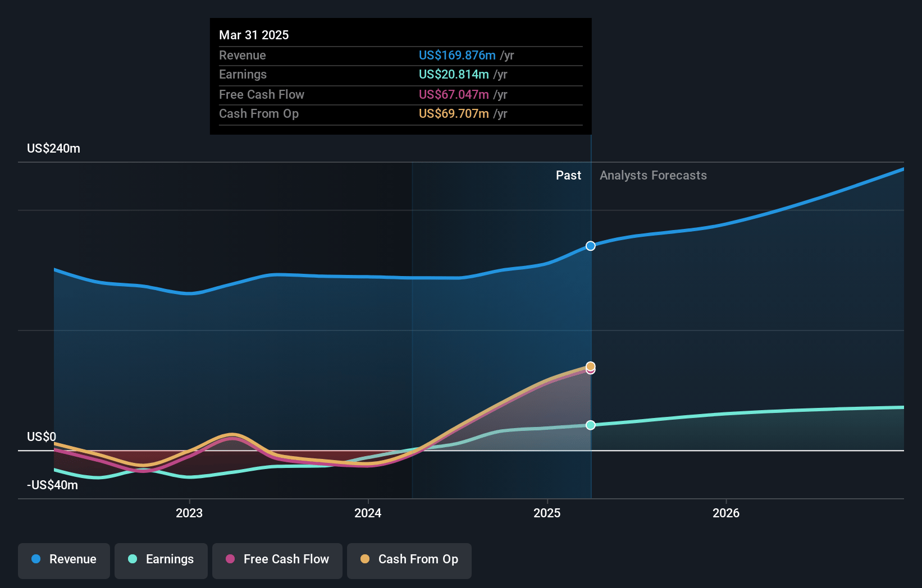Image resolution: width=922 pixels, height=588 pixels.
Task: Click the US$69.707m cash from op value
Action: tap(454, 113)
